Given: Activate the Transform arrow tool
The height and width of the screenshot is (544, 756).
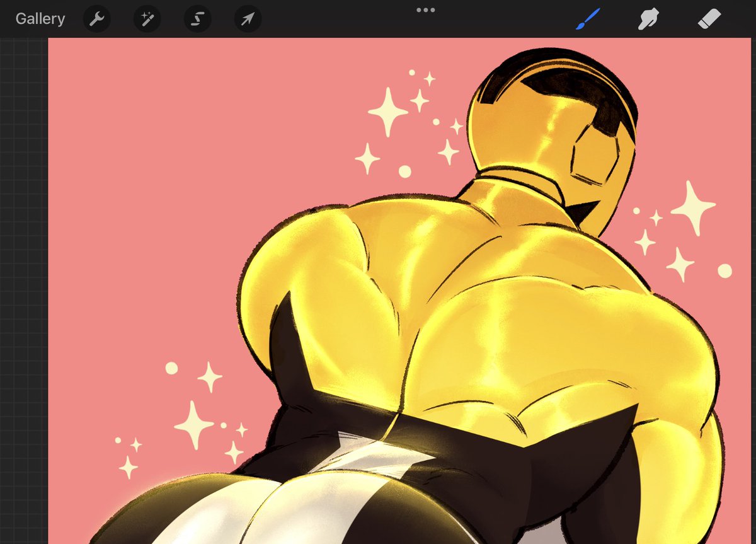Looking at the screenshot, I should click(x=248, y=19).
